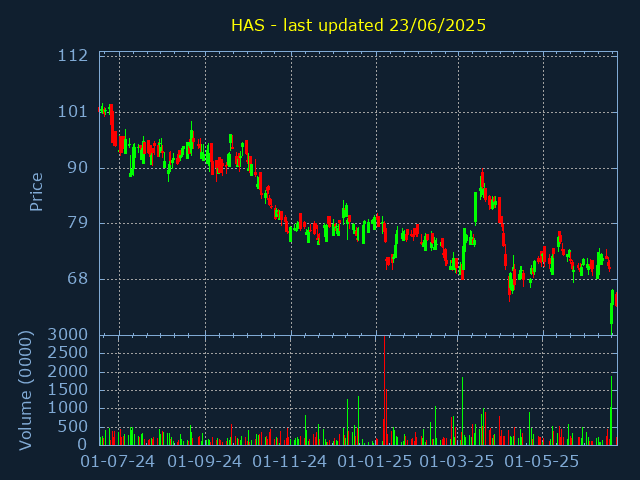
Task: Click the date label 01-09-24
Action: (x=204, y=462)
